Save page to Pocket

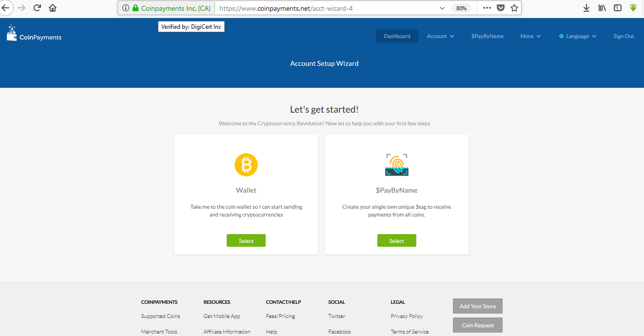coord(501,8)
